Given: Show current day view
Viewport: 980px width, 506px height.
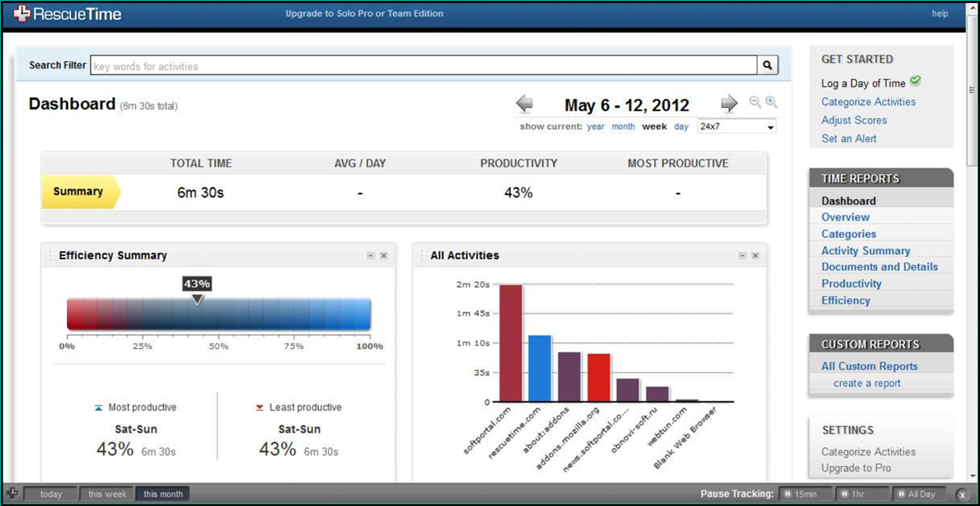Looking at the screenshot, I should tap(681, 127).
